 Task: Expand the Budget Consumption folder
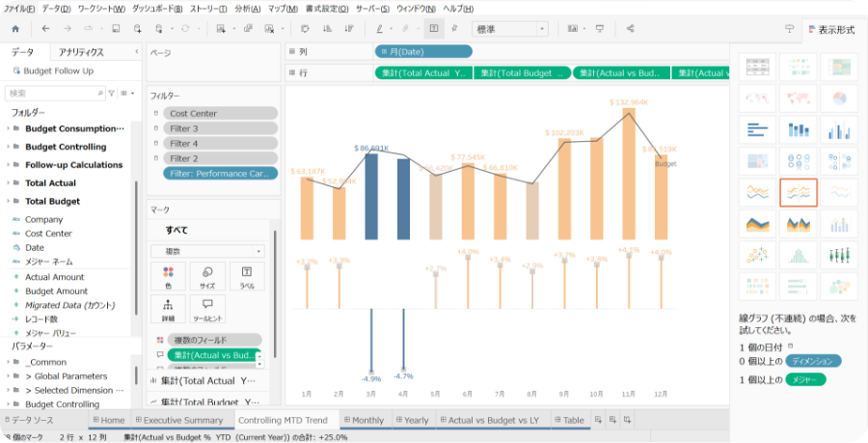click(x=8, y=128)
